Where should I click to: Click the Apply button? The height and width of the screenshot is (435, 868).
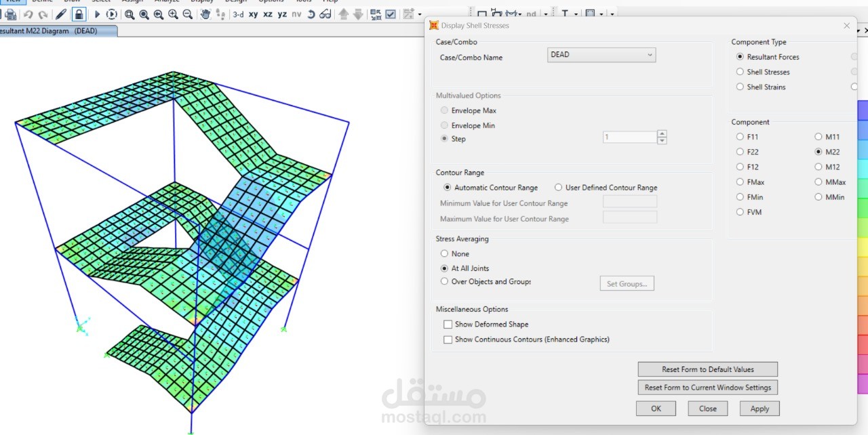click(x=759, y=409)
